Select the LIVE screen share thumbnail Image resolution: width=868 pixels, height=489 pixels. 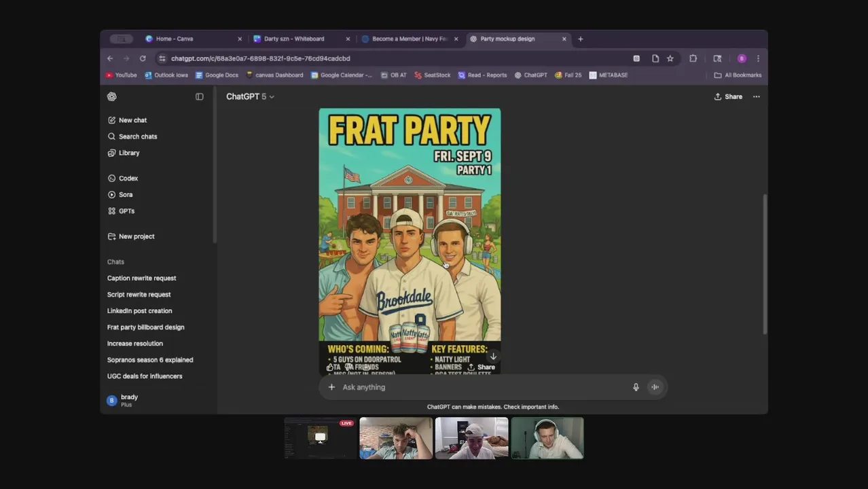pos(320,439)
